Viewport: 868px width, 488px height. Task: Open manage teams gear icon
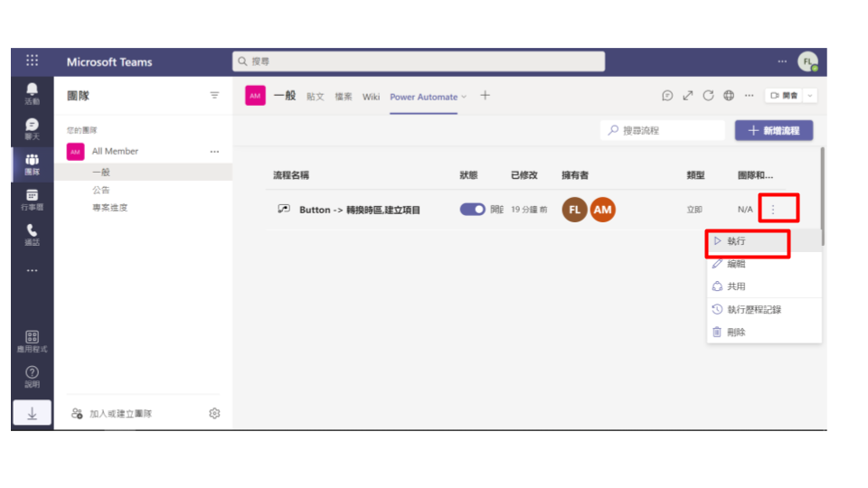pyautogui.click(x=214, y=413)
